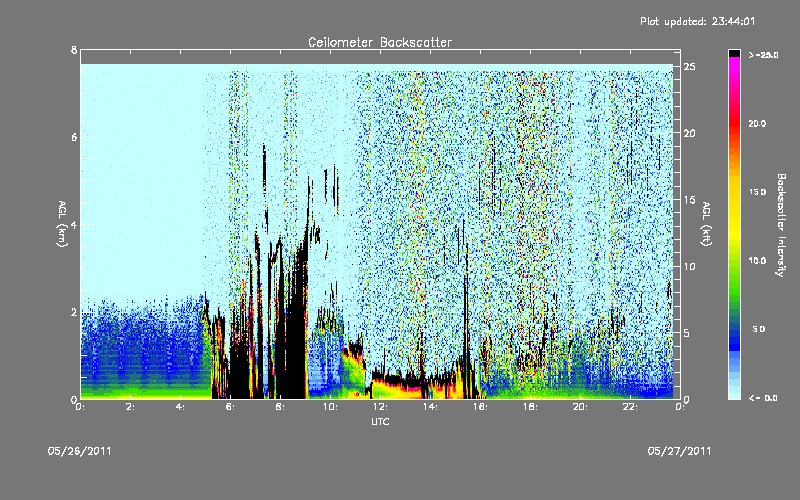The width and height of the screenshot is (800, 500).
Task: Select the start date 05/26/2011
Action: [80, 451]
